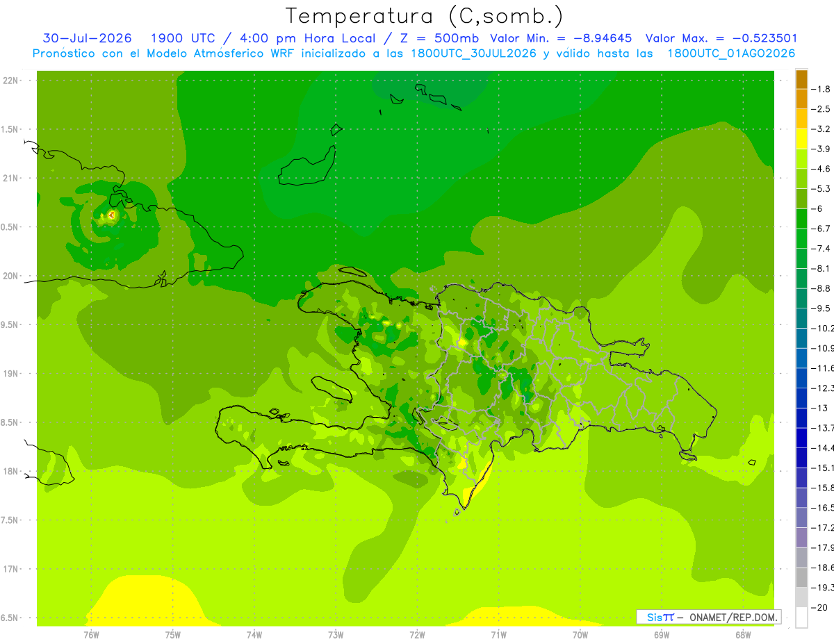This screenshot has width=834, height=644.
Task: Pick the purple swatch between -17.2 and -17.9
Action: tap(801, 538)
